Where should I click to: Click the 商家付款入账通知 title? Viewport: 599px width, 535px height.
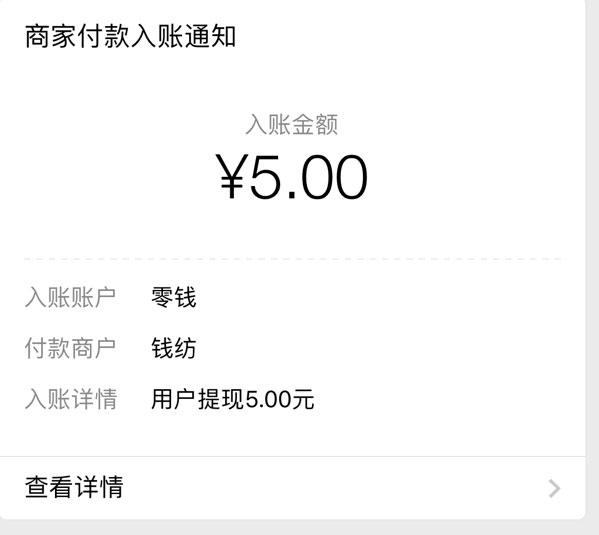[x=130, y=37]
